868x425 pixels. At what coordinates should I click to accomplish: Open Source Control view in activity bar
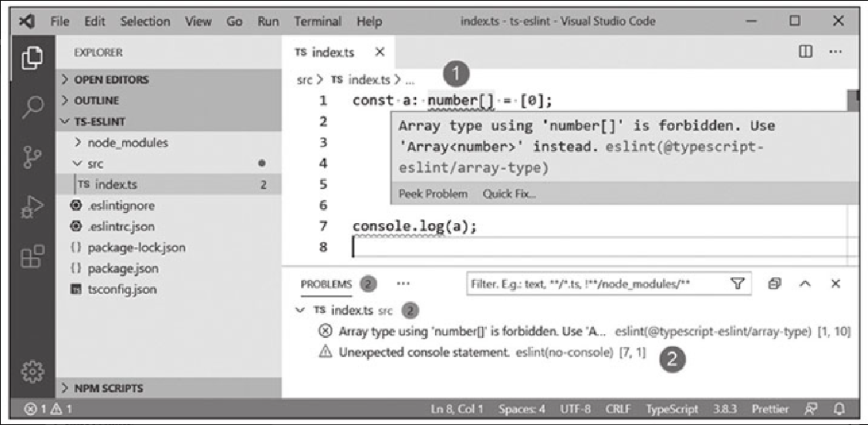pyautogui.click(x=32, y=157)
